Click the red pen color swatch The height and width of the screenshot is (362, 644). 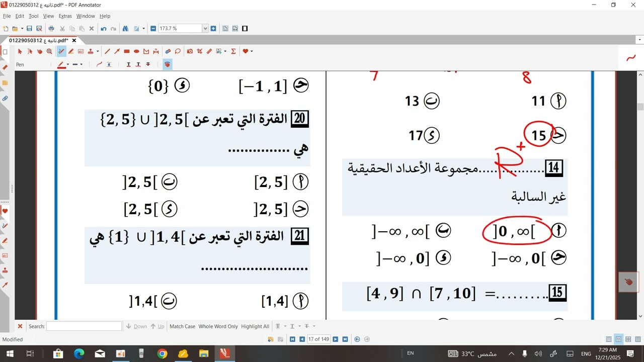click(x=61, y=64)
